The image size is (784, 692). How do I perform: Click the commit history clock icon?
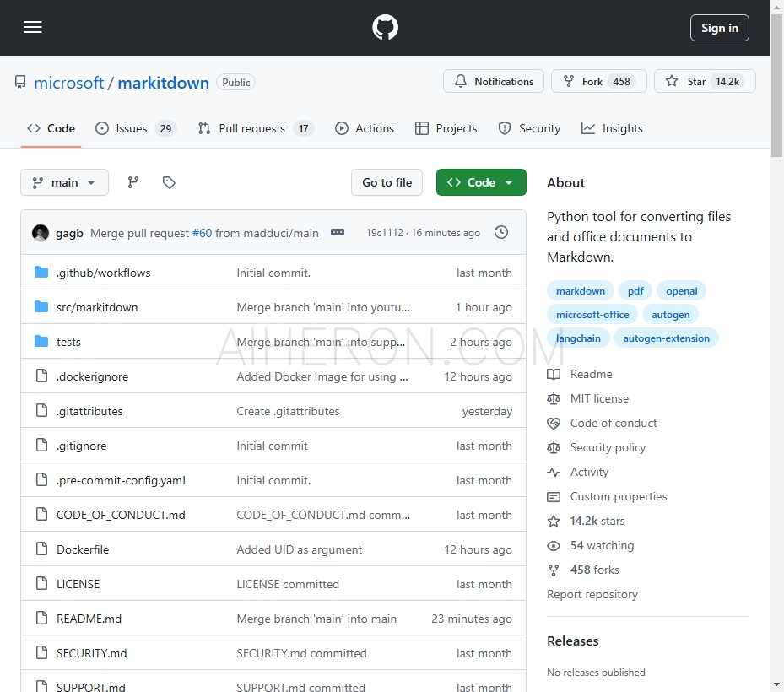pyautogui.click(x=501, y=233)
